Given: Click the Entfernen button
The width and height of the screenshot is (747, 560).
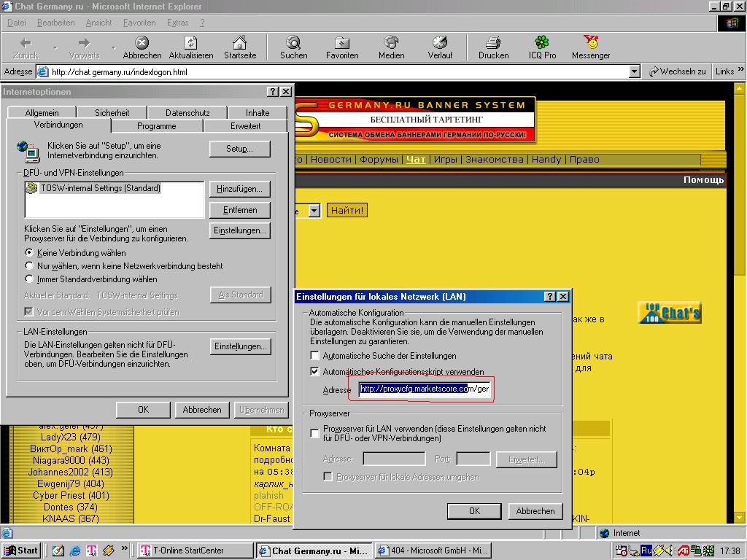Looking at the screenshot, I should click(x=239, y=210).
